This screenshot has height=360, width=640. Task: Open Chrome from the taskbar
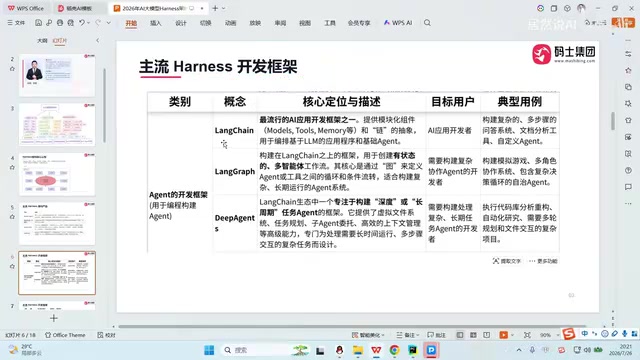(x=394, y=350)
